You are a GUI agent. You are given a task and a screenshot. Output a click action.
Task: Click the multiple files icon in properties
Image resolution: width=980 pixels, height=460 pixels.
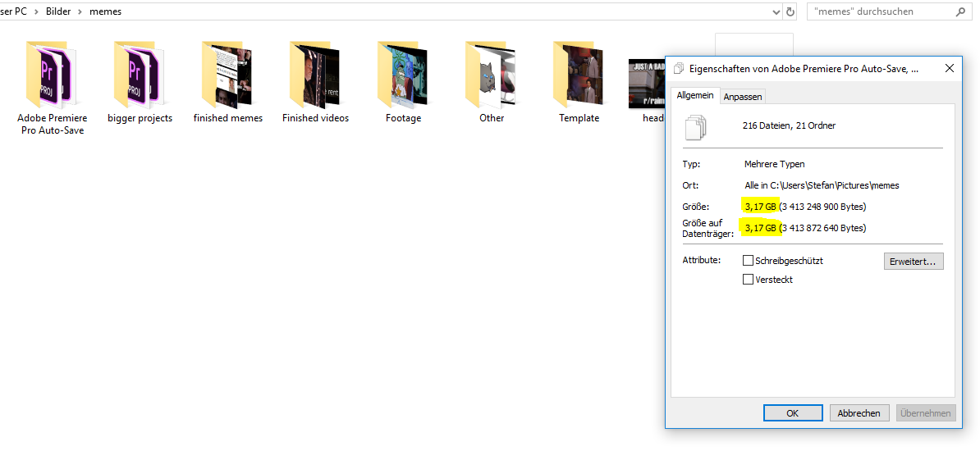pos(694,127)
